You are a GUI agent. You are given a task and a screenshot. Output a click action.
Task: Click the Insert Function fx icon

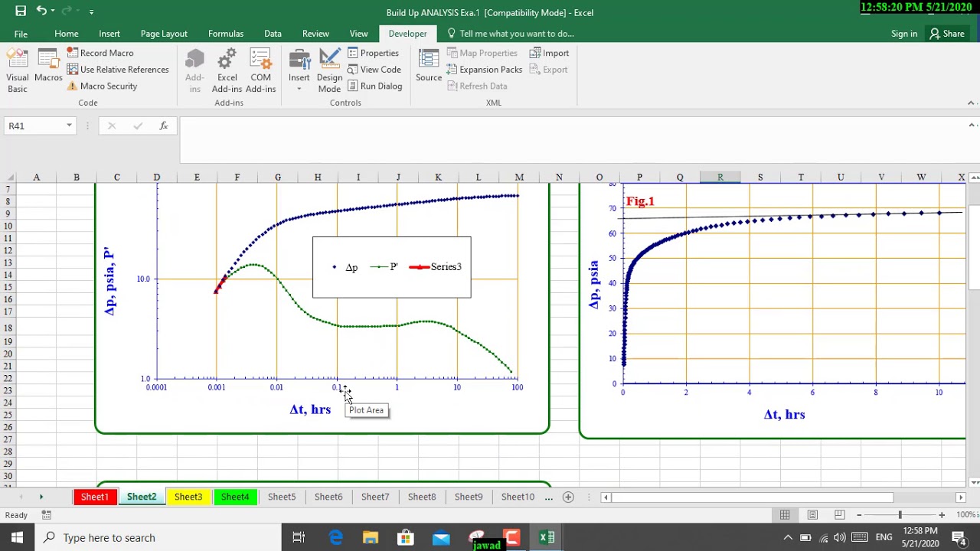tap(163, 126)
